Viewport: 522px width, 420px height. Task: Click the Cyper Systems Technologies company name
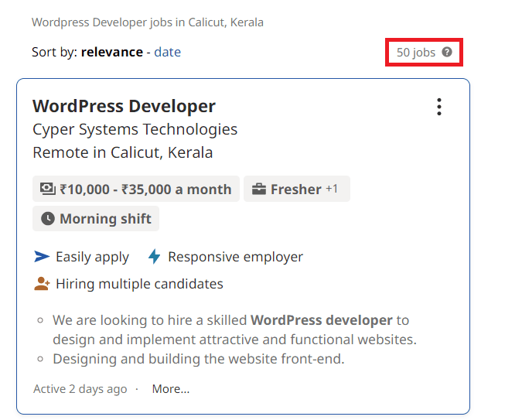135,129
